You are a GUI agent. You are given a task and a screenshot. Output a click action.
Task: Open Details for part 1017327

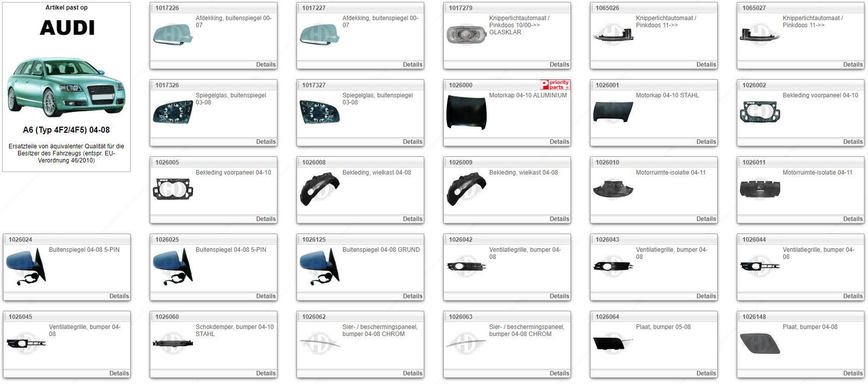(413, 142)
